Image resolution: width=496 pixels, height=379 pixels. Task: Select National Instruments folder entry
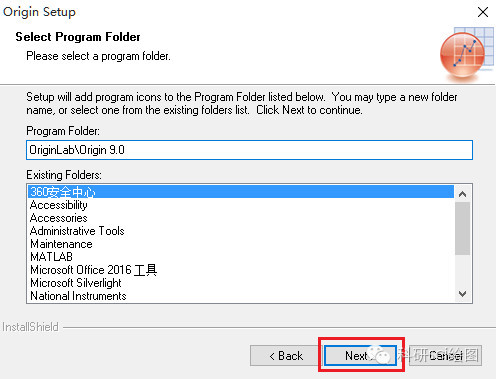[241, 296]
